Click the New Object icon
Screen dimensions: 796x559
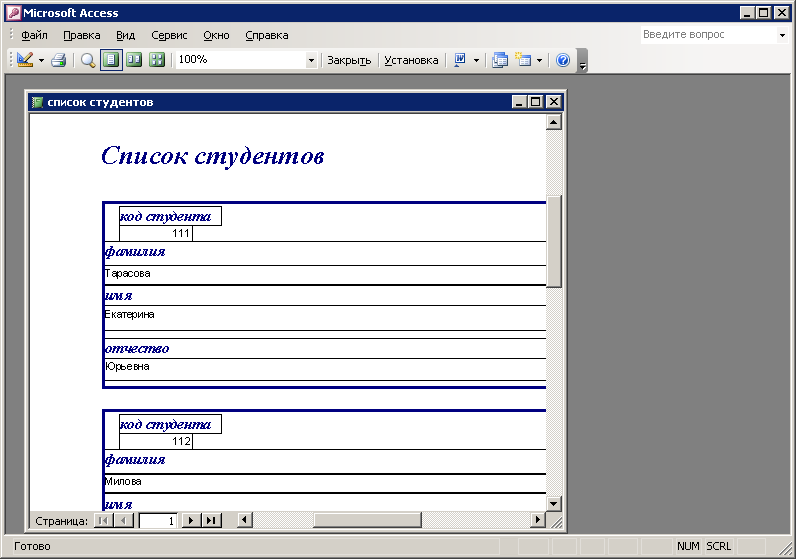pyautogui.click(x=523, y=60)
